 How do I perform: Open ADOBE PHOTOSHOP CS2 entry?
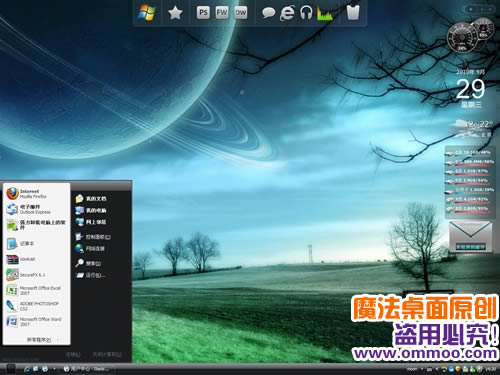coord(37,306)
